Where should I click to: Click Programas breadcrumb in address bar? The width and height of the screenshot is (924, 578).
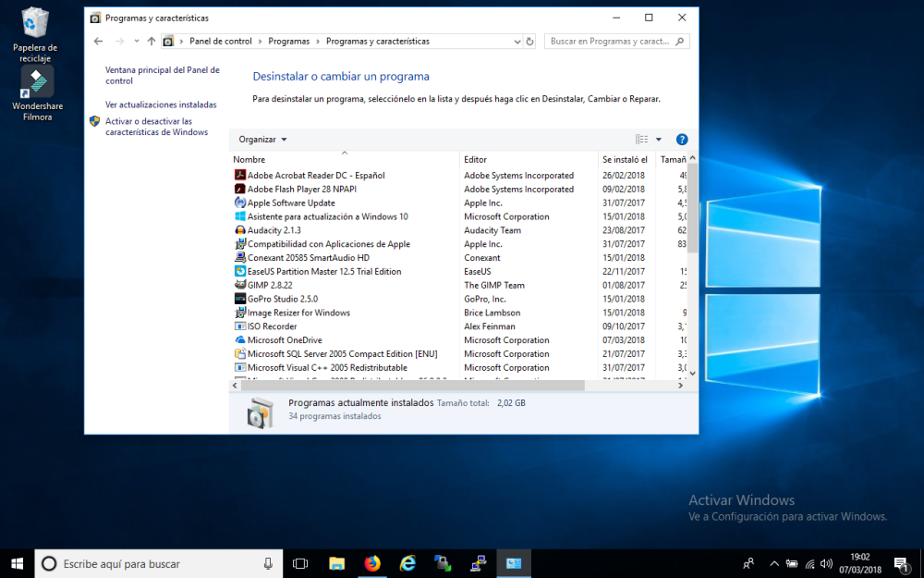pyautogui.click(x=288, y=42)
